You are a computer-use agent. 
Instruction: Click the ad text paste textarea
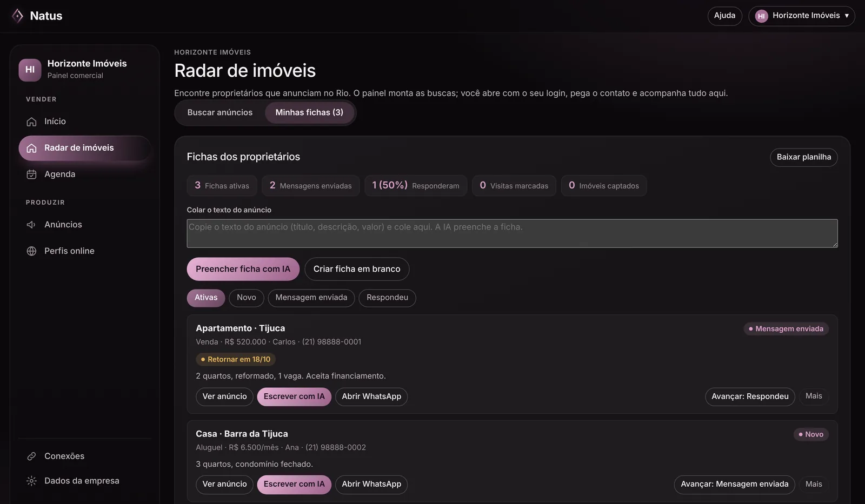coord(512,233)
